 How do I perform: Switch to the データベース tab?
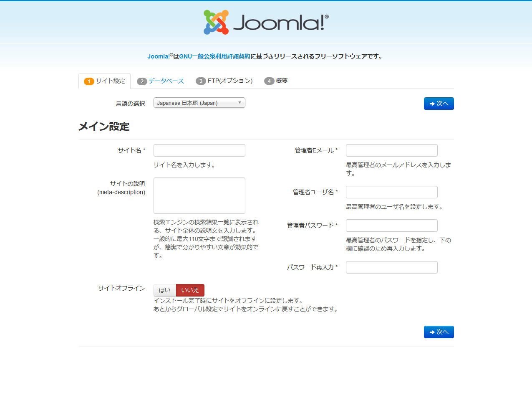pos(160,81)
